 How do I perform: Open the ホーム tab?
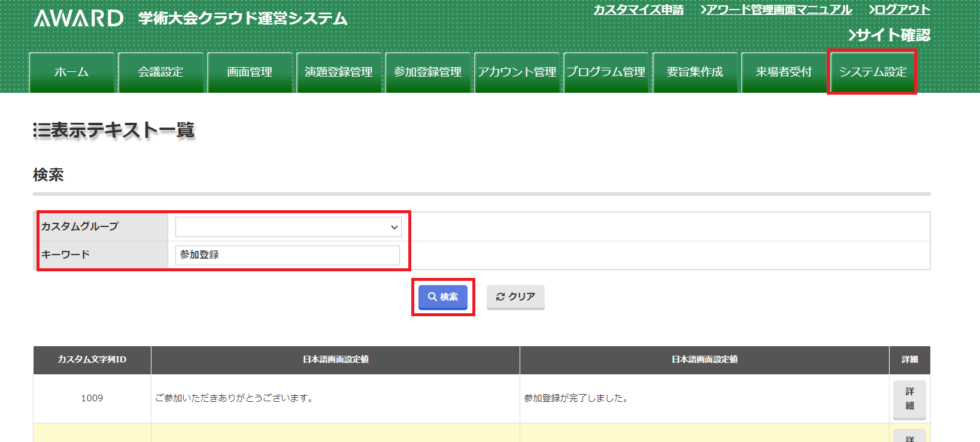pos(71,72)
